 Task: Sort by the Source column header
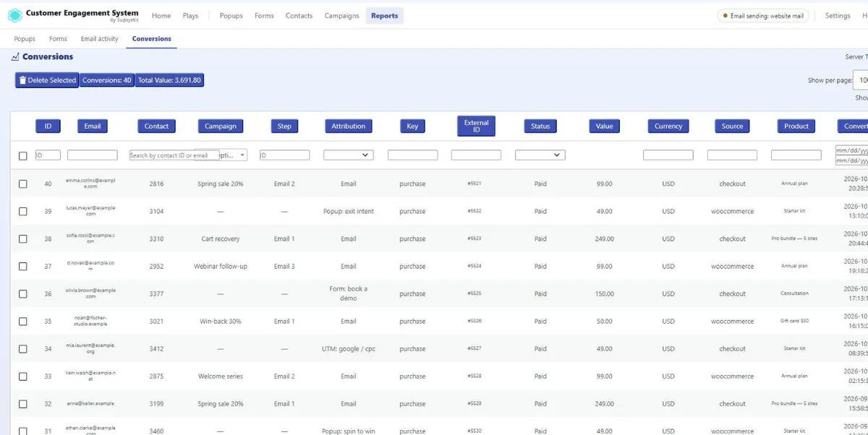click(x=732, y=126)
